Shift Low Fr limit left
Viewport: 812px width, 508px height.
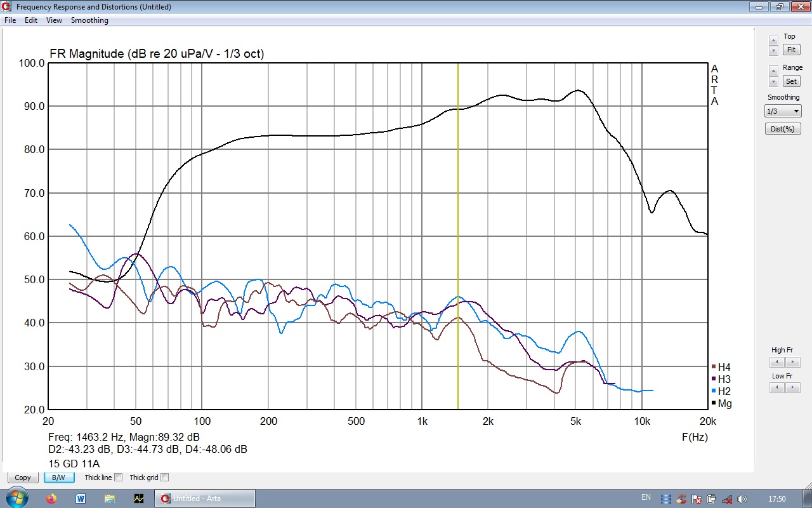[x=776, y=387]
